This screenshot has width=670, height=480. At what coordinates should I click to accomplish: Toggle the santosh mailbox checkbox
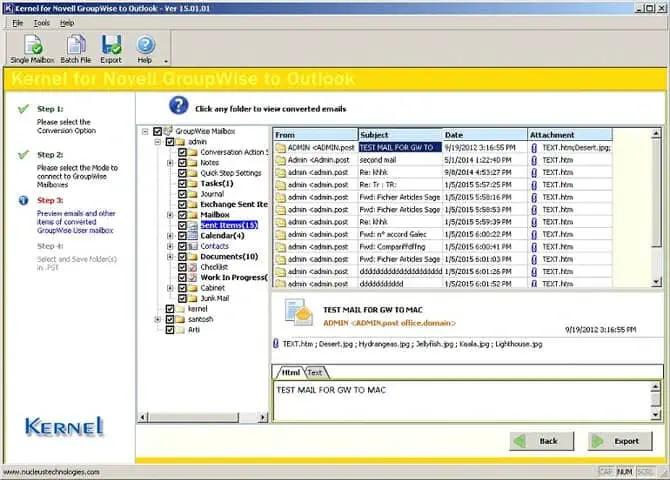170,319
